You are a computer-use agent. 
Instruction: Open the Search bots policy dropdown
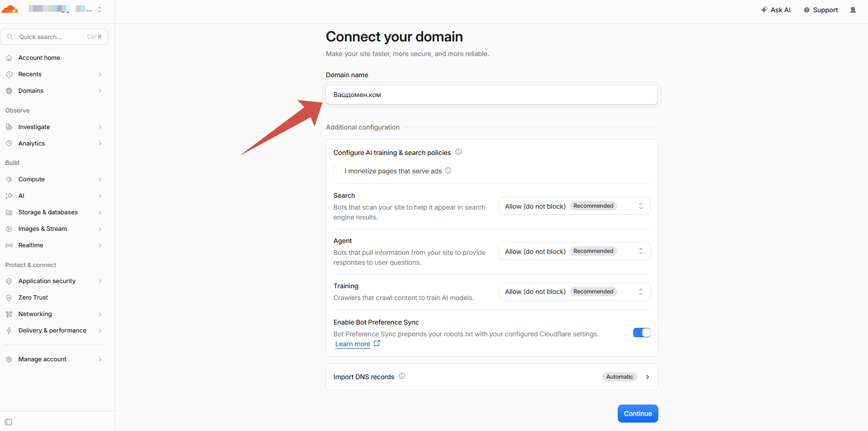(574, 206)
